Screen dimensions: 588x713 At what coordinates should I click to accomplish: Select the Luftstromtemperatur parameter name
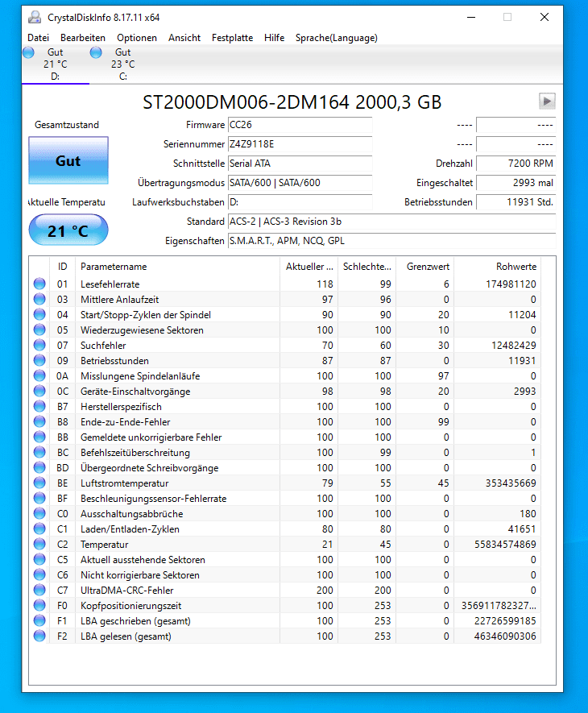pos(125,483)
